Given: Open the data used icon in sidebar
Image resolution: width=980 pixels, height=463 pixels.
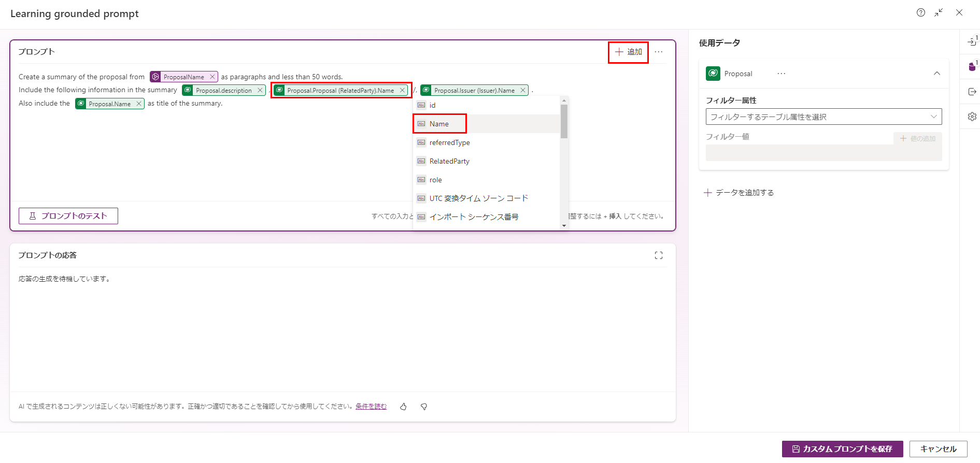Looking at the screenshot, I should 972,67.
